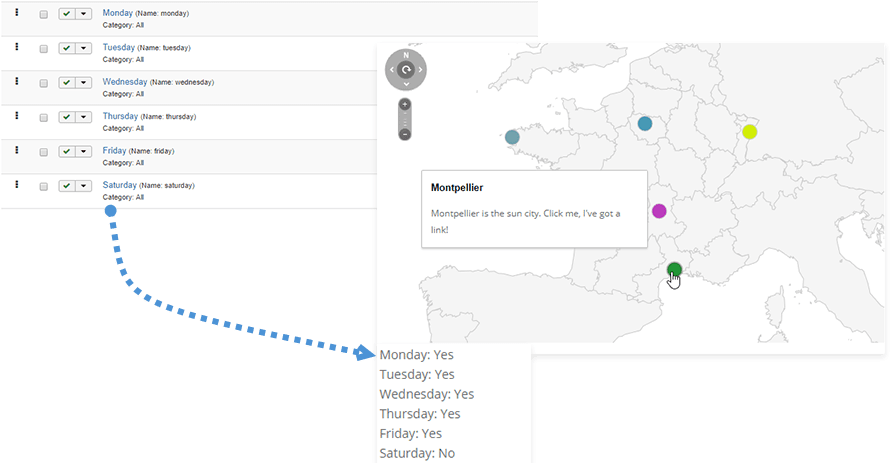Click the map reset rotation icon

(x=405, y=69)
